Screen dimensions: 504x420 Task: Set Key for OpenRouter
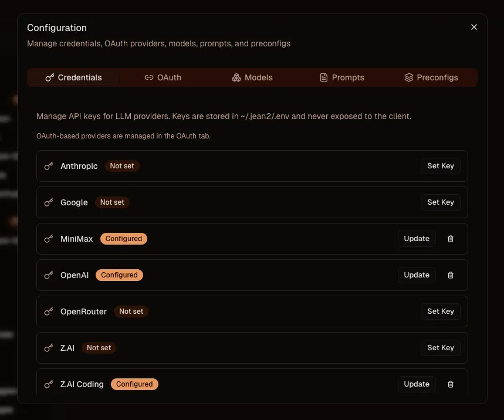click(441, 311)
